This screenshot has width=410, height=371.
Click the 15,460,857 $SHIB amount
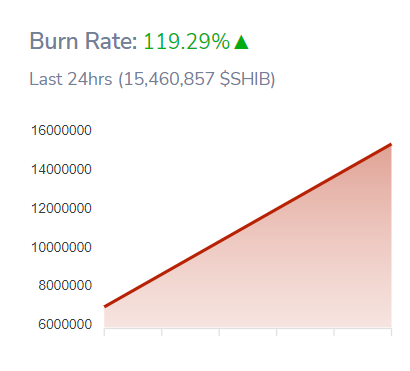click(197, 79)
